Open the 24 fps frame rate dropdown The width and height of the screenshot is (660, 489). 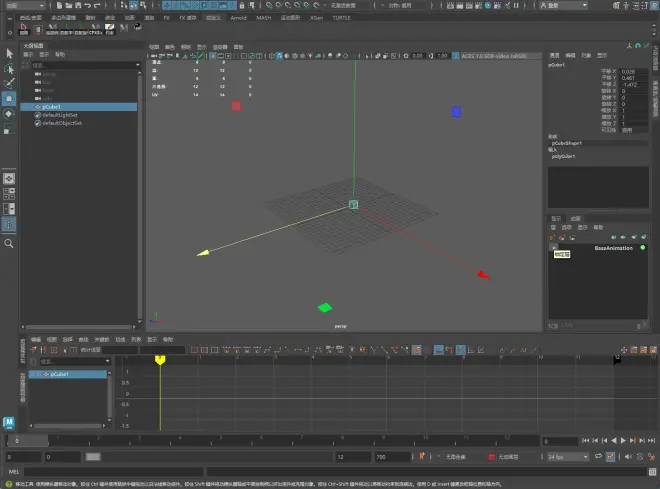click(x=568, y=457)
